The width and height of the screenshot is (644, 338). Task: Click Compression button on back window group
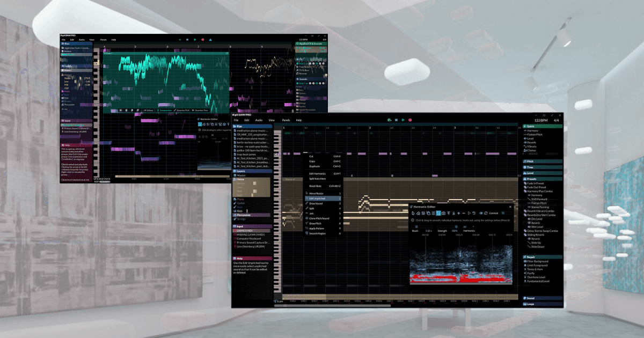(x=164, y=111)
